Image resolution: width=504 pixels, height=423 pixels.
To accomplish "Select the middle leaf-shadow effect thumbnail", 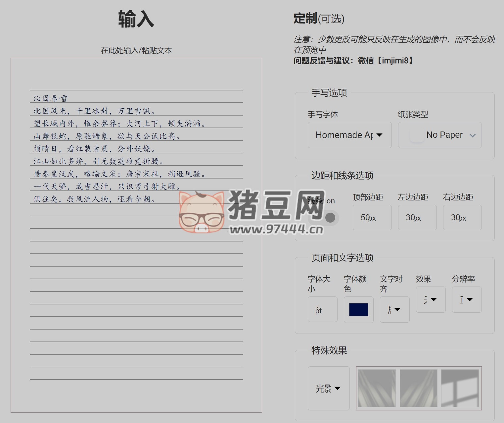I will point(418,388).
